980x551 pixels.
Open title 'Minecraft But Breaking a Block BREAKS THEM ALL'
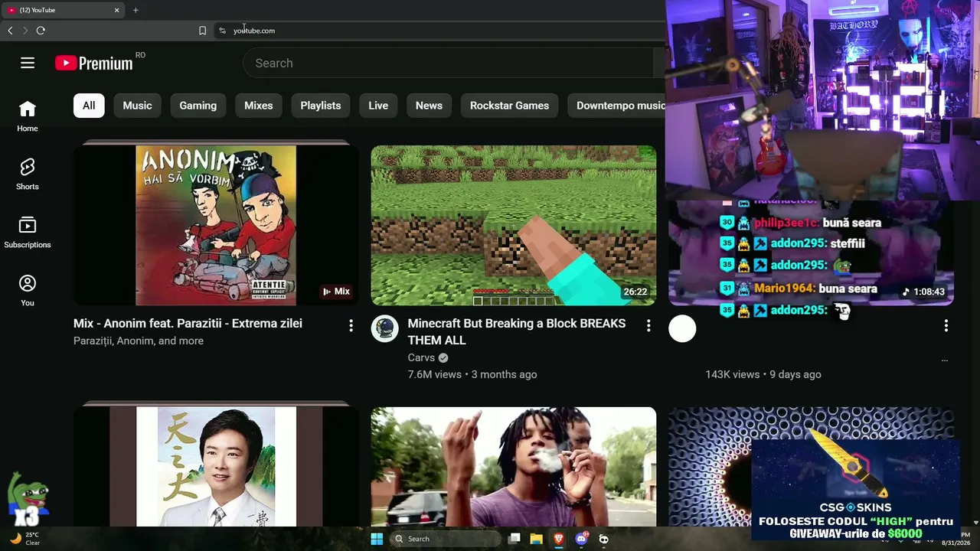tap(517, 332)
